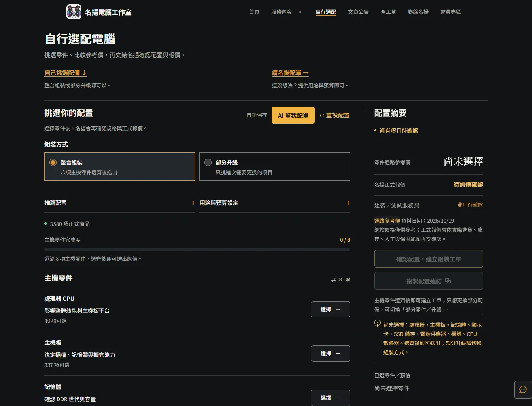Select the 部分升級 radio option

pos(275,166)
